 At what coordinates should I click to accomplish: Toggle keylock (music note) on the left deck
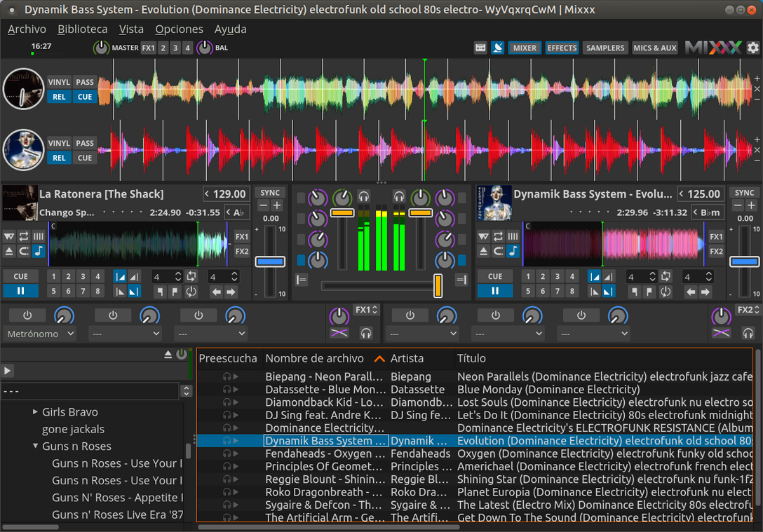tap(38, 252)
